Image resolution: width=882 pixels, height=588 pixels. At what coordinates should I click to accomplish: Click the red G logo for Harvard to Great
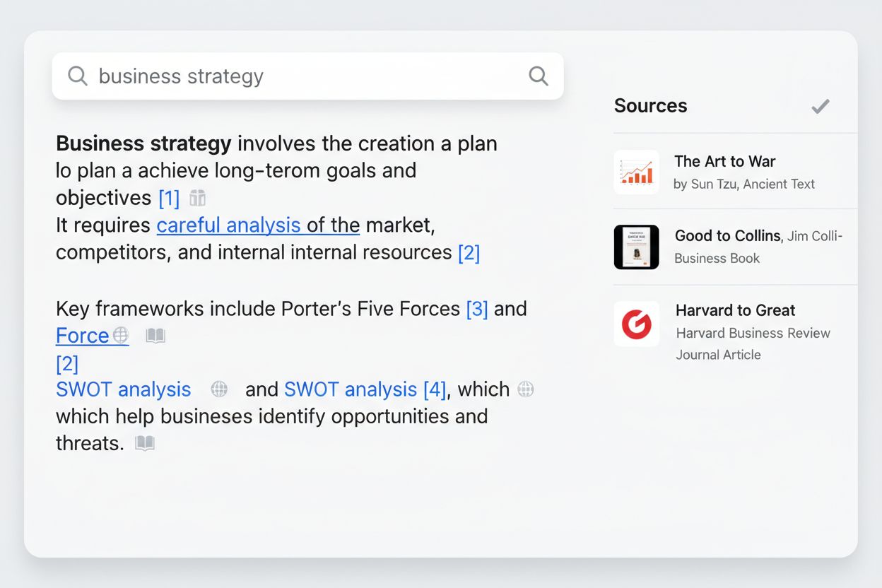pyautogui.click(x=636, y=324)
